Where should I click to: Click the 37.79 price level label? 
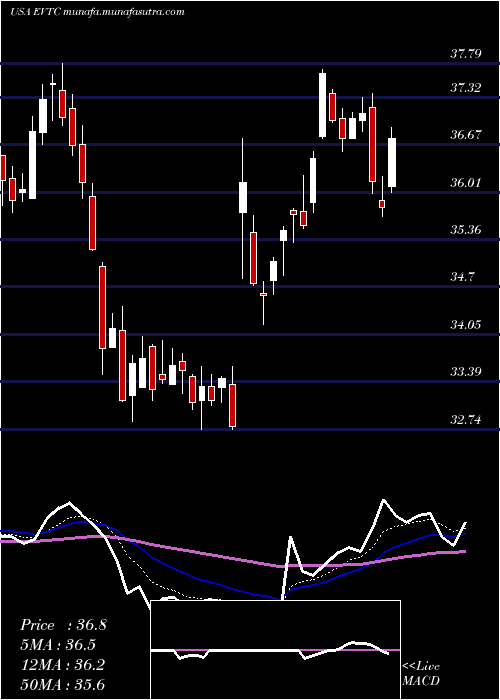tap(466, 54)
